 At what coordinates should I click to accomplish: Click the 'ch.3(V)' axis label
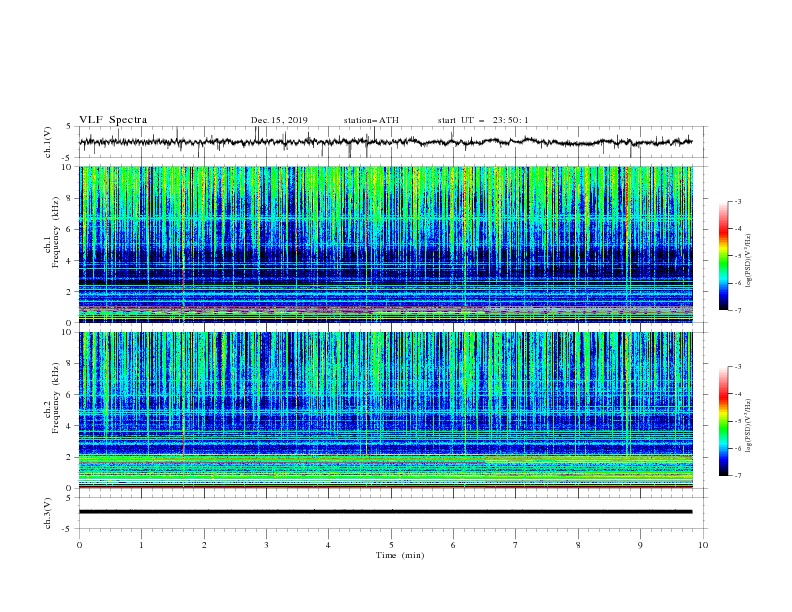(48, 513)
